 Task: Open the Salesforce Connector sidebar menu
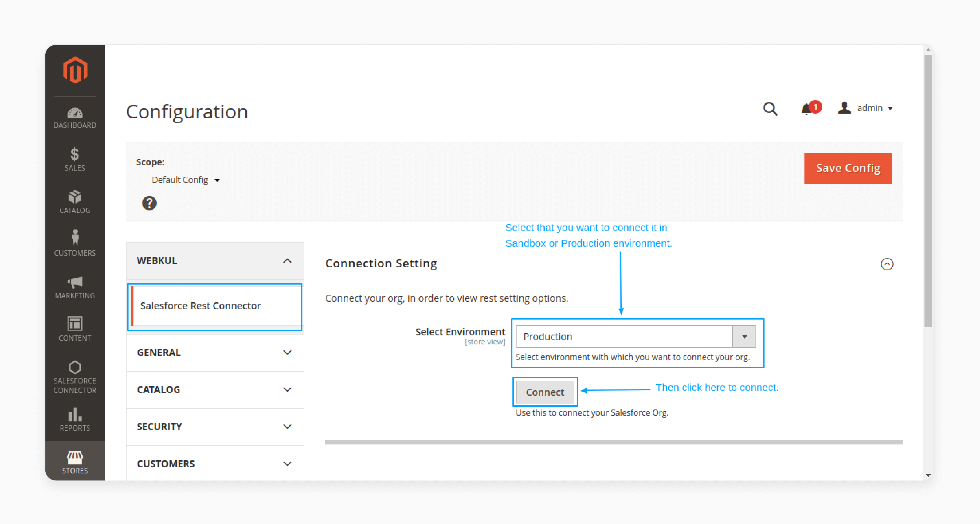click(x=75, y=377)
